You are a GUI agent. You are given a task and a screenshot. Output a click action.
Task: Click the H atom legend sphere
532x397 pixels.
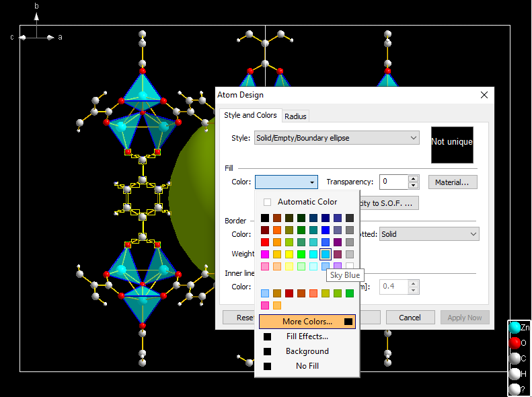515,374
